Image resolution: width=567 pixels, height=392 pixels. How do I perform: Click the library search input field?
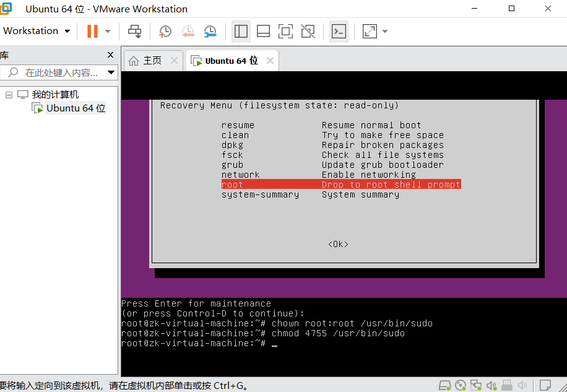point(61,72)
